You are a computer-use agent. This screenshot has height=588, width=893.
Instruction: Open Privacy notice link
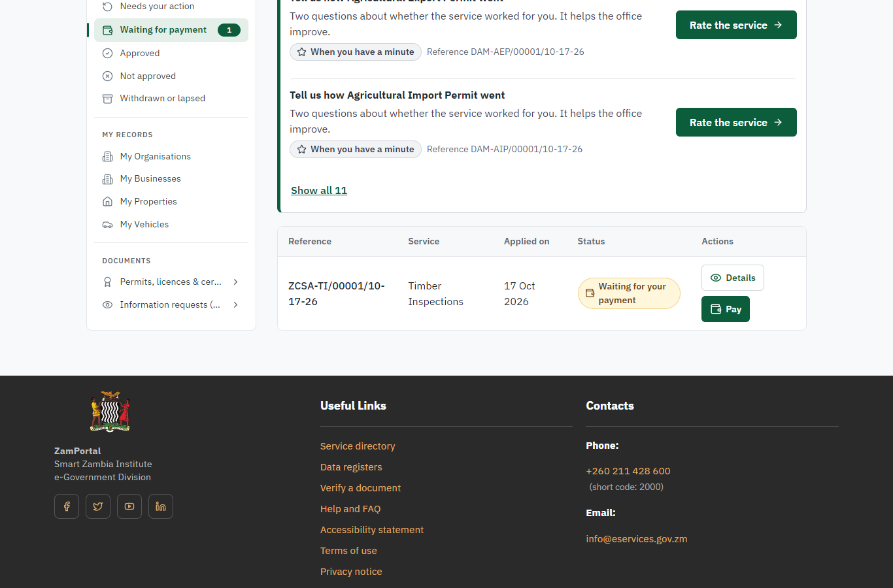coord(351,572)
